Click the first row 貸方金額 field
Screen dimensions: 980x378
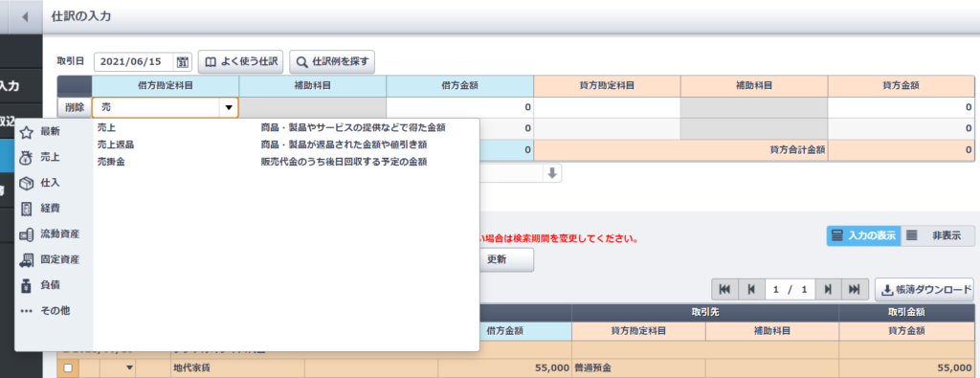coord(902,107)
